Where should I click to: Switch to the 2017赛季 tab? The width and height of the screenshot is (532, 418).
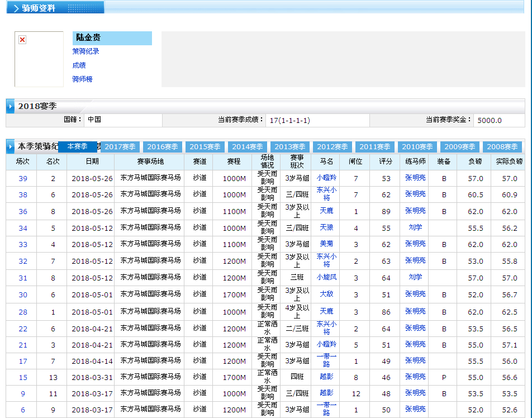click(x=120, y=147)
